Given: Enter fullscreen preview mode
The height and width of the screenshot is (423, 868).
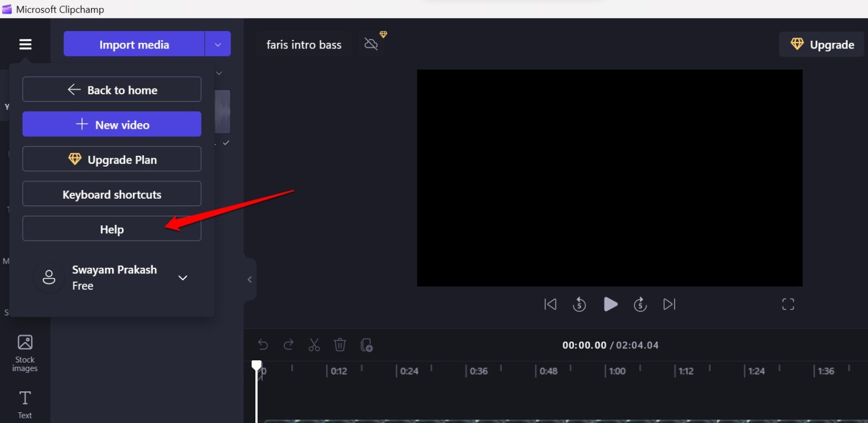Looking at the screenshot, I should pos(788,304).
